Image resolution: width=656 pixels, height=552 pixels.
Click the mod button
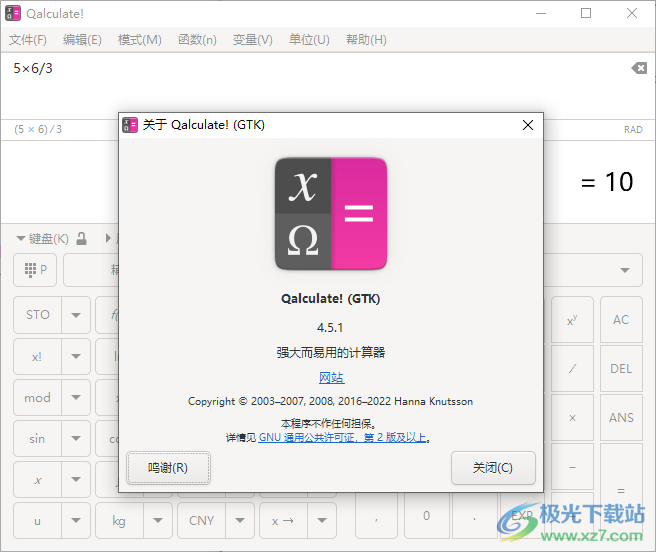click(x=38, y=398)
